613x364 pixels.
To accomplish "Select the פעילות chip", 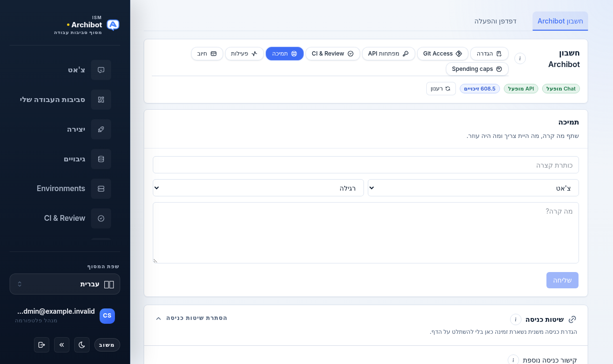I will [x=244, y=54].
